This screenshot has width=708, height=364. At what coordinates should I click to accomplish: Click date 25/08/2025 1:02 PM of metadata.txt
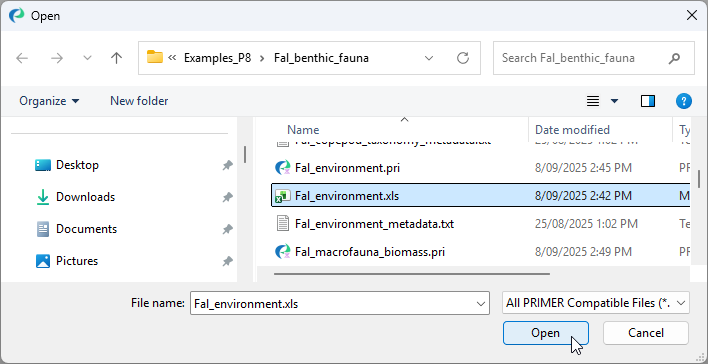(x=586, y=224)
